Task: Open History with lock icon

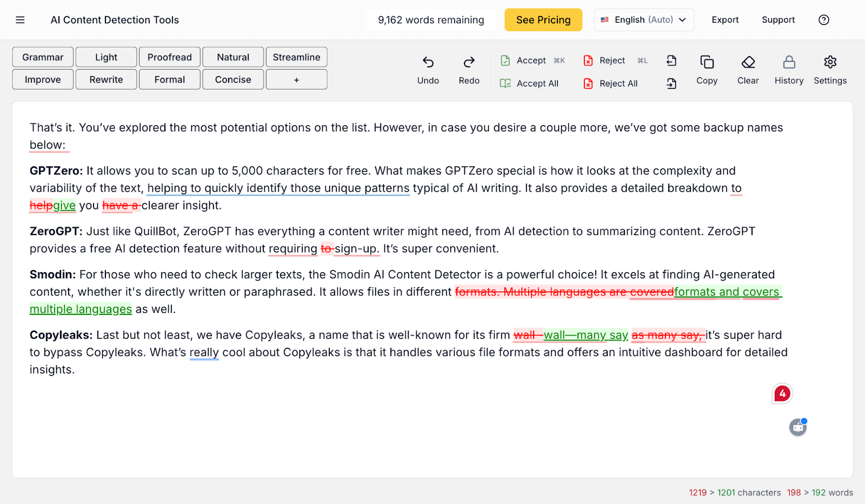Action: 789,62
